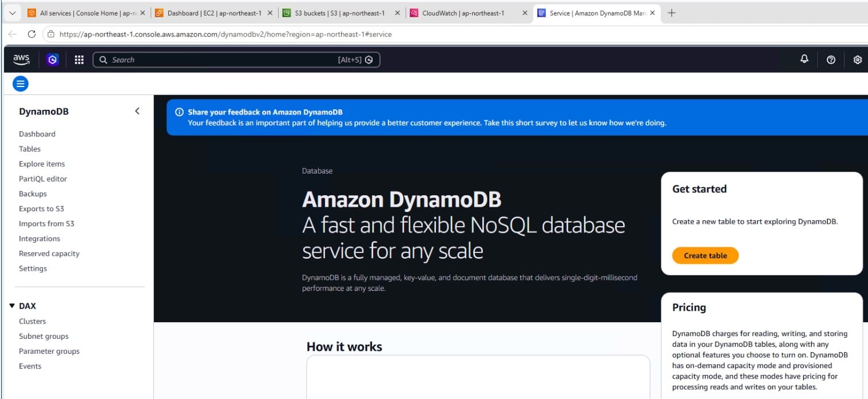The height and width of the screenshot is (399, 868).
Task: Open Tables in the sidebar
Action: coord(30,149)
